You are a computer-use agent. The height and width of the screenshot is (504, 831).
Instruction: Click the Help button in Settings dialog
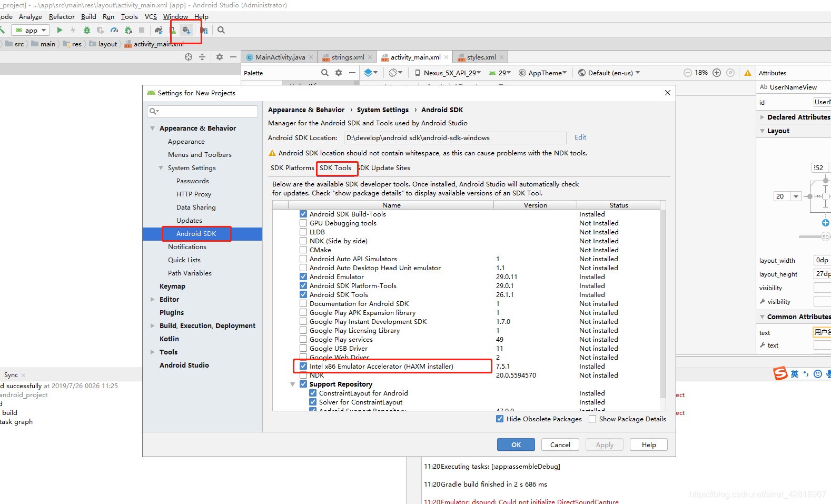click(x=649, y=444)
